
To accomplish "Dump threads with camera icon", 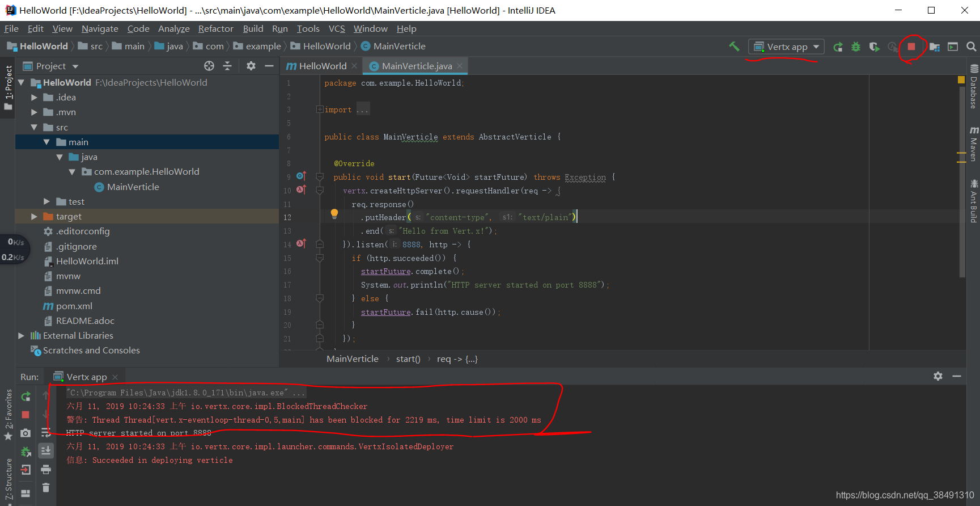I will (26, 433).
